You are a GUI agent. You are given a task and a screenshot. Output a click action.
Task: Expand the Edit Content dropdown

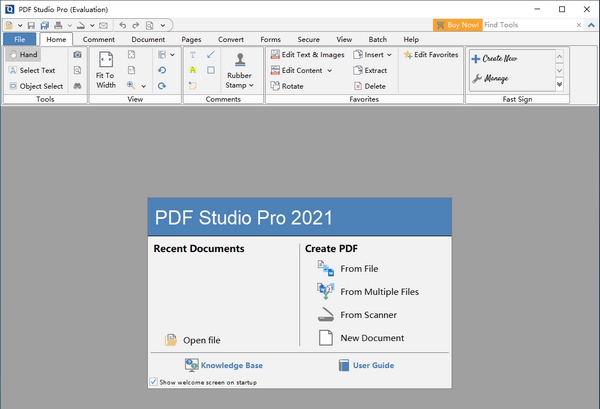pyautogui.click(x=329, y=71)
